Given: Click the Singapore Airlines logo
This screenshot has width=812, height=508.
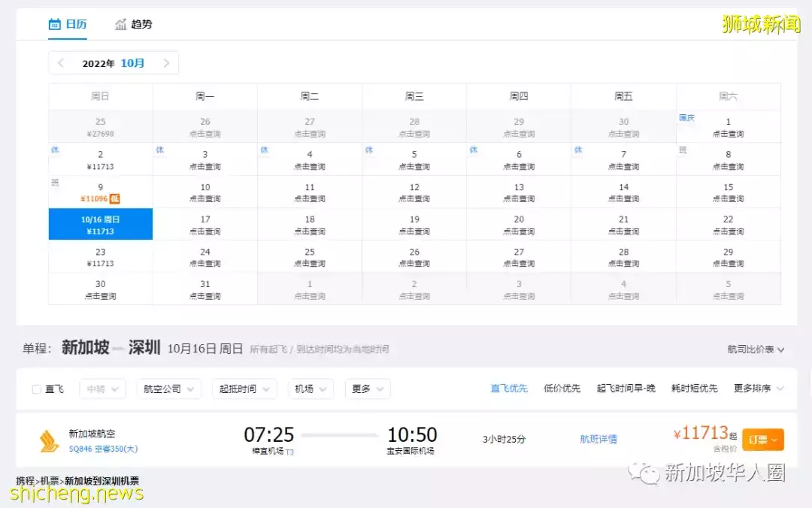Looking at the screenshot, I should (47, 438).
